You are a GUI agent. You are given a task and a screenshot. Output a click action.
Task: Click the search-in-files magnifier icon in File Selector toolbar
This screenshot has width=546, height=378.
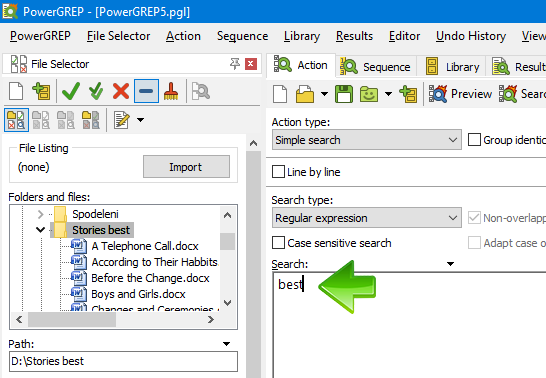point(201,91)
